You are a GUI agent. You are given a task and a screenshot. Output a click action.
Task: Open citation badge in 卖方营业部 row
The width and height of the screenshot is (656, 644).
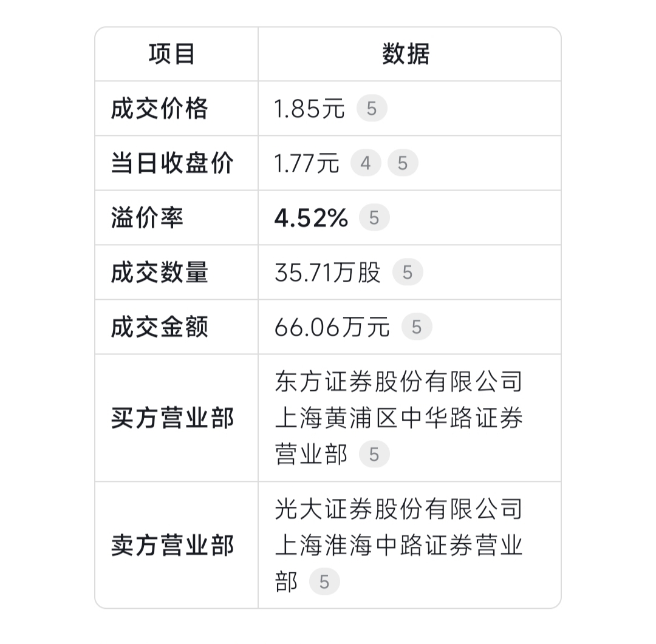(324, 582)
